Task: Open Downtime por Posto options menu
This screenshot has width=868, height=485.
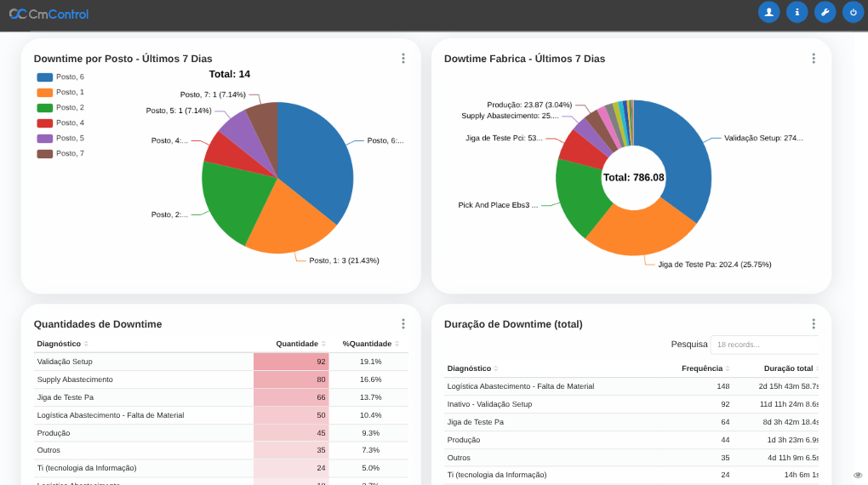Action: (403, 59)
